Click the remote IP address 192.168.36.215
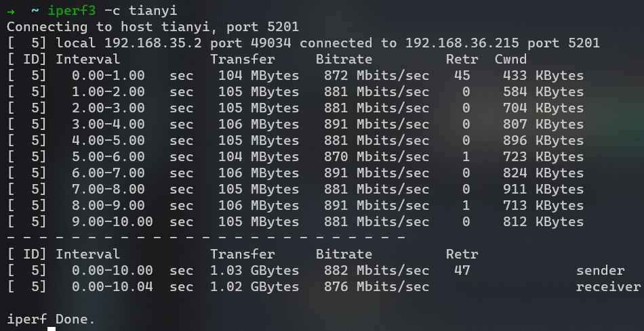 coord(462,43)
